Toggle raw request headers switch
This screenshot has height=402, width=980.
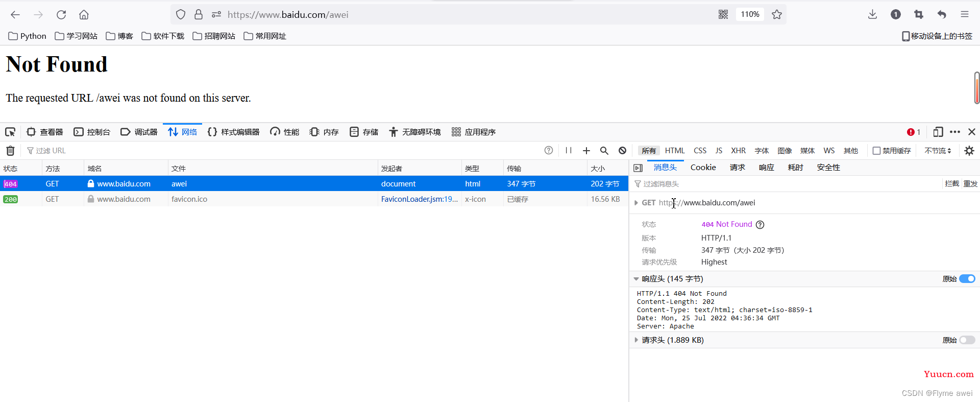coord(967,340)
